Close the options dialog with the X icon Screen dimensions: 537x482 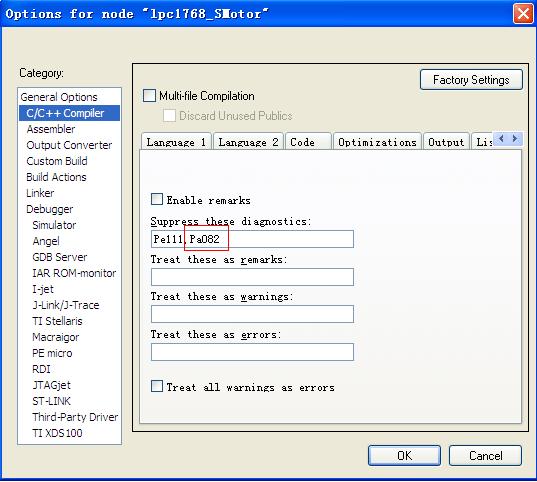coord(523,14)
